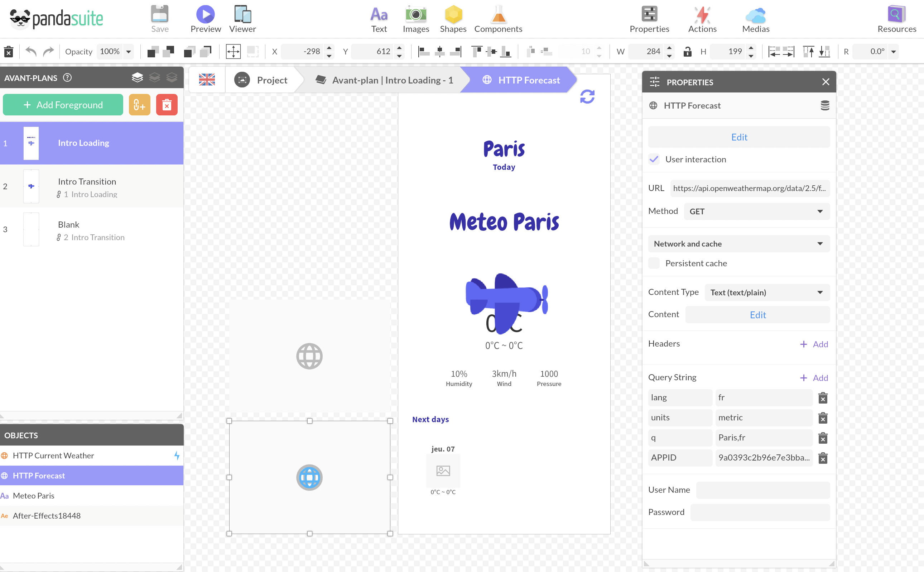Increase the width W value

pos(669,47)
